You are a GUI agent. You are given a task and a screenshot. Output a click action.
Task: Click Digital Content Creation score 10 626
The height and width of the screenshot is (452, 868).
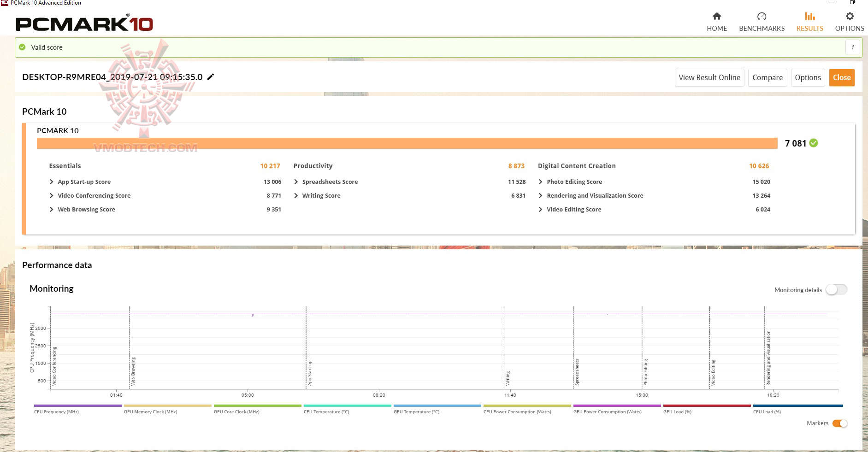point(759,166)
